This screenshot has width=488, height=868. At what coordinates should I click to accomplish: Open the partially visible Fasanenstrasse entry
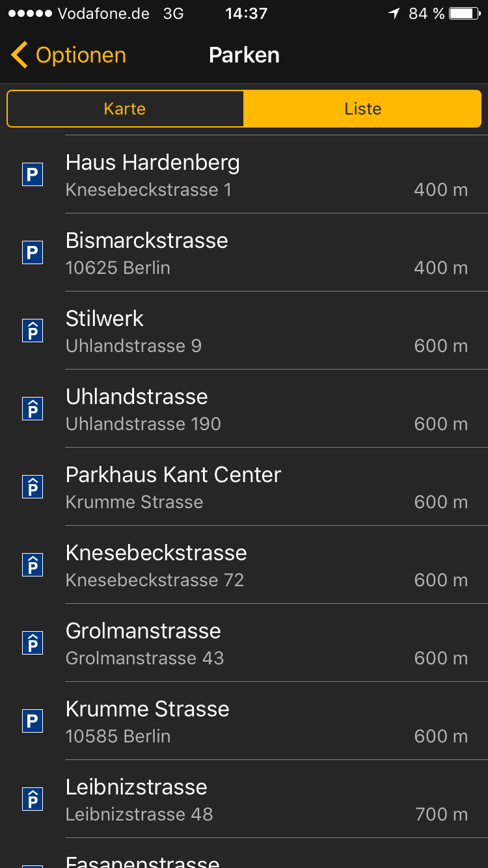pyautogui.click(x=260, y=859)
